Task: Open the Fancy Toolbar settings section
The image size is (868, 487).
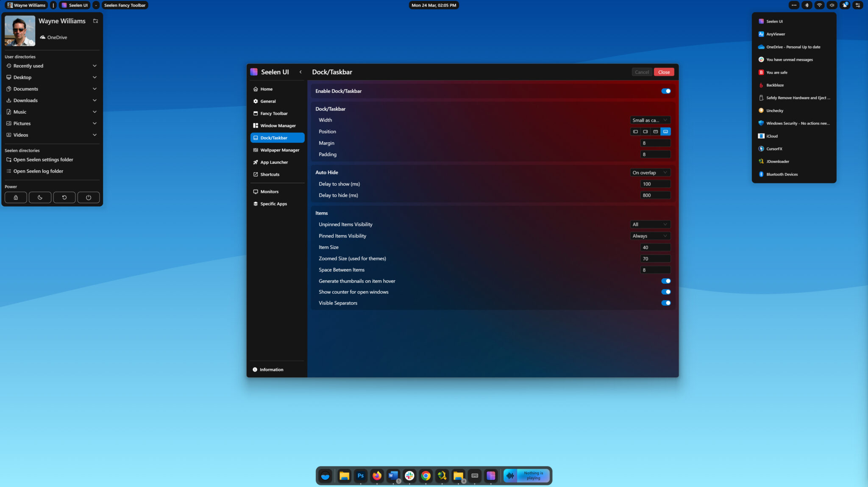Action: coord(274,113)
